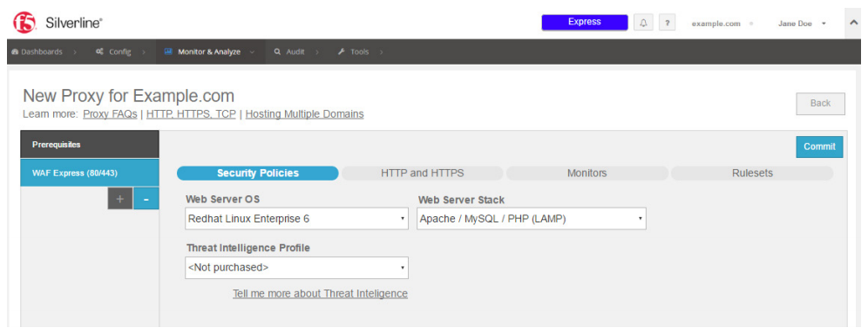The image size is (868, 334).
Task: Open the Hosting Multiple Domains link
Action: [304, 114]
